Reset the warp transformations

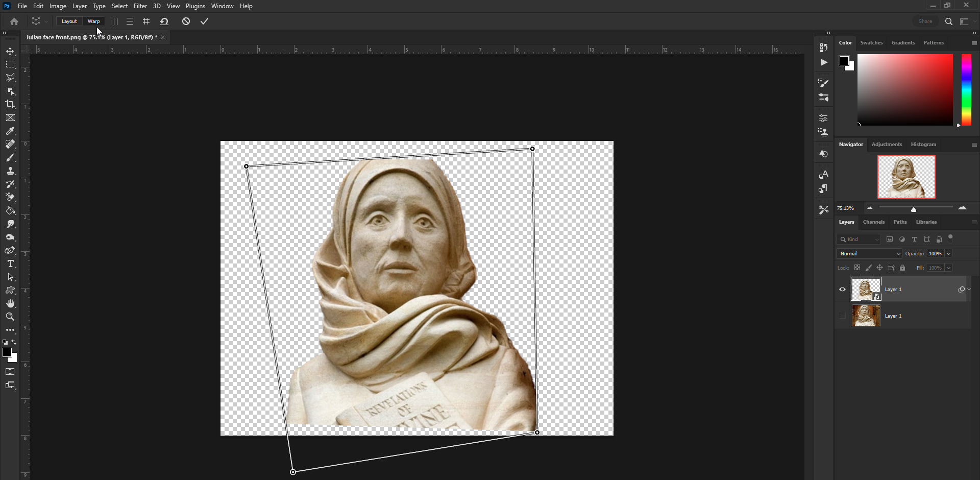pos(164,21)
